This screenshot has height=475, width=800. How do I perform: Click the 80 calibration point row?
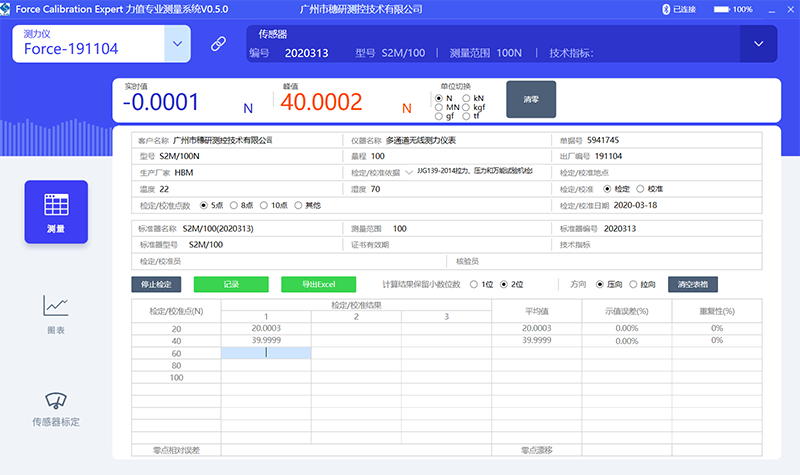coord(176,365)
